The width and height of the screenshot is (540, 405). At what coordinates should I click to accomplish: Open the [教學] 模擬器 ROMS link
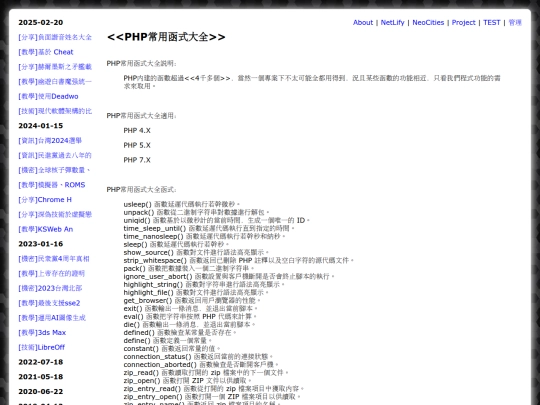[x=52, y=185]
